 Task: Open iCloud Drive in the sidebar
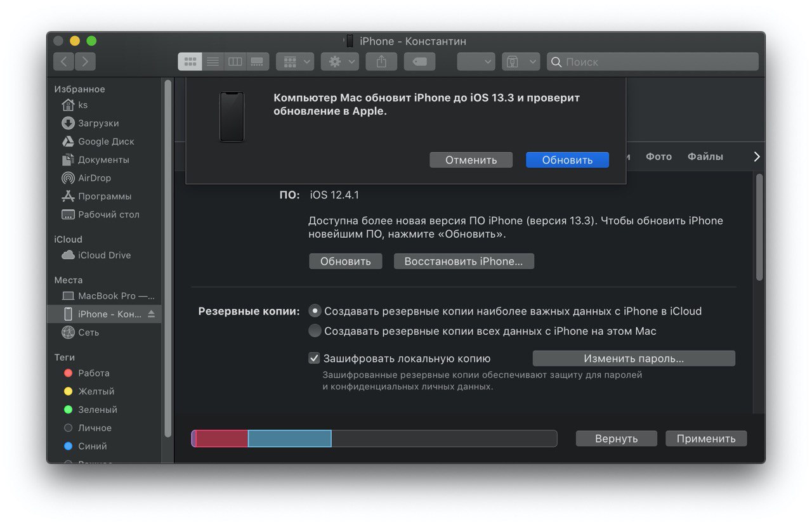105,255
